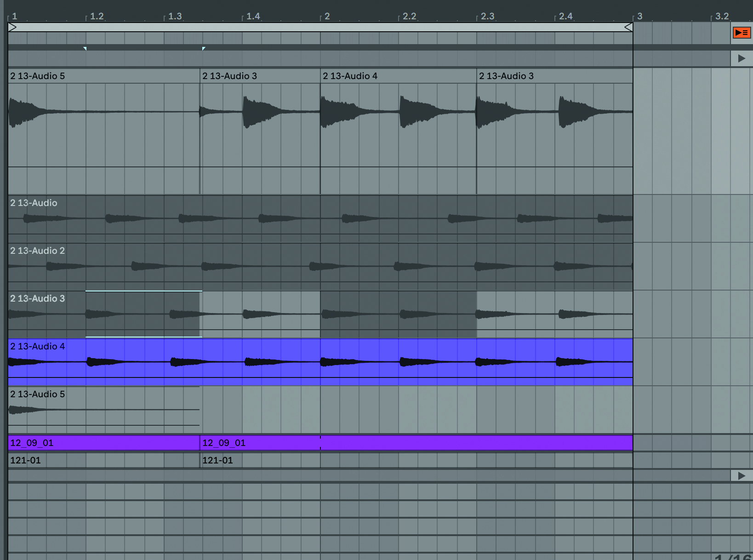Select the take lane clip '2 13-Audio 2'

[x=320, y=267]
